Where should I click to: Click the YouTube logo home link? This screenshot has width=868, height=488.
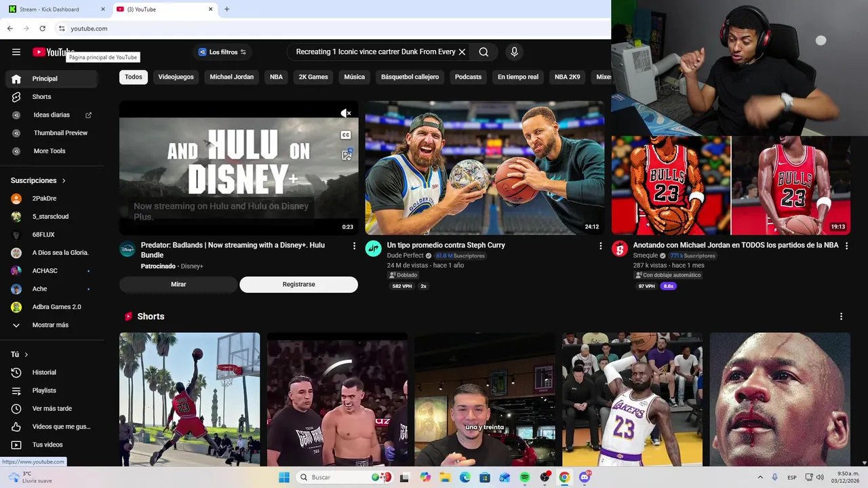coord(53,52)
